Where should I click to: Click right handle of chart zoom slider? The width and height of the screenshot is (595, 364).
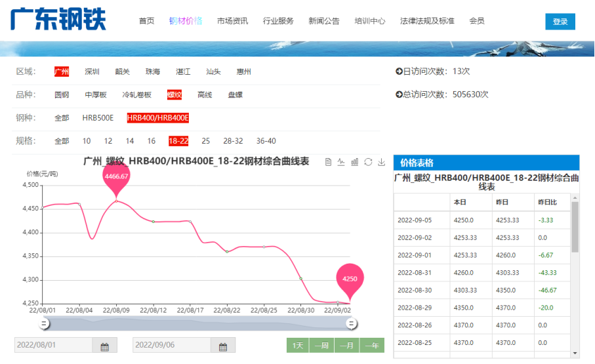tap(352, 324)
